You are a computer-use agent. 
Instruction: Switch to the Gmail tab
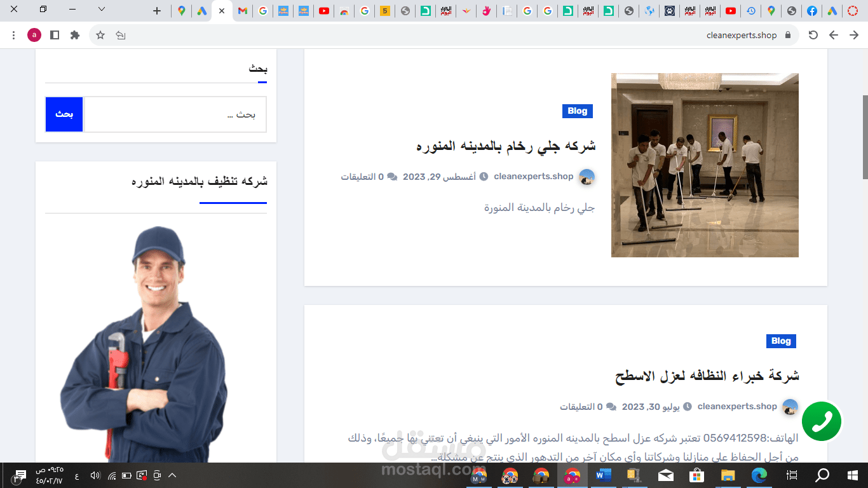pos(242,11)
